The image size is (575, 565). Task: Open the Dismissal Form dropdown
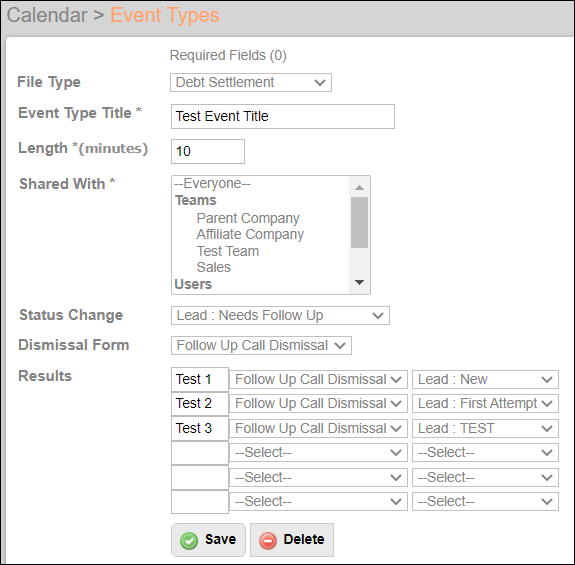point(261,345)
